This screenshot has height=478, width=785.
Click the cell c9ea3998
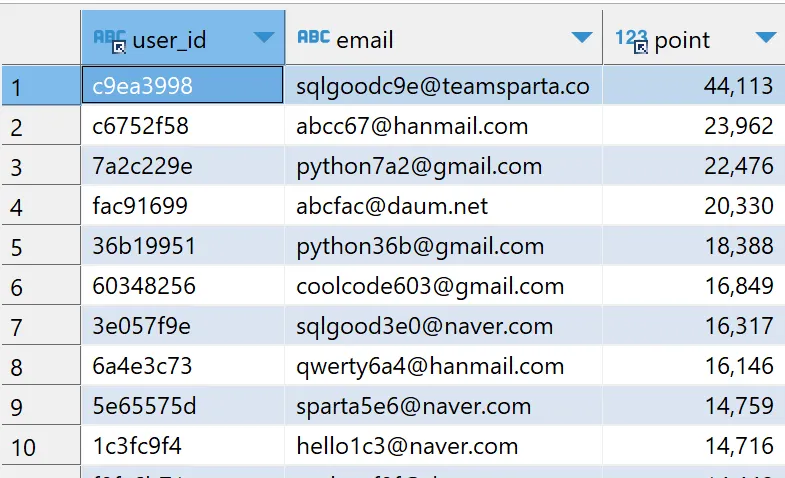pyautogui.click(x=183, y=85)
